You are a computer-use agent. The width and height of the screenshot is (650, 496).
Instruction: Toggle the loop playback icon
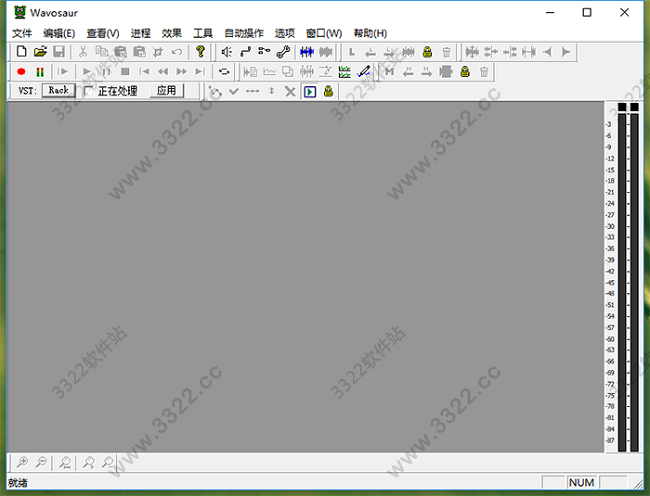(224, 72)
